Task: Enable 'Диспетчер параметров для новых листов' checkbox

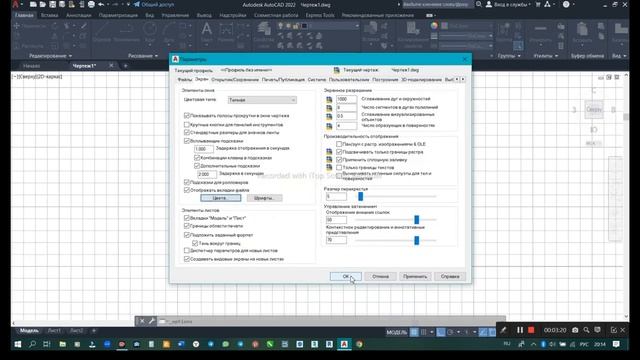Action: point(187,251)
